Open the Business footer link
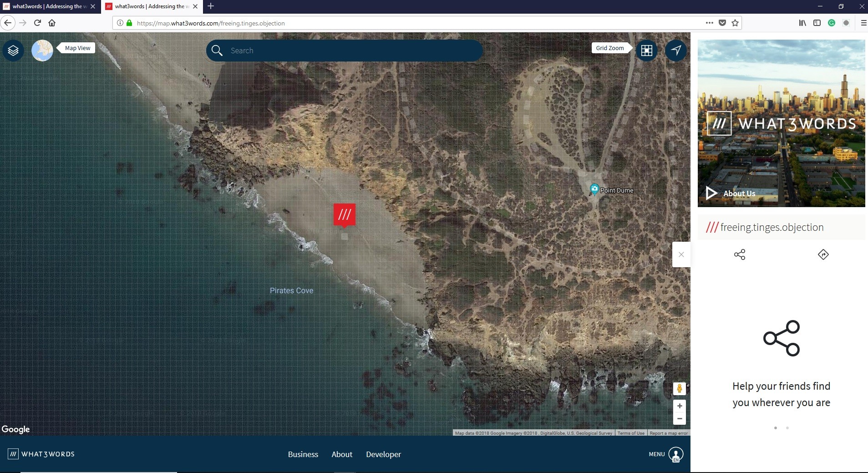The height and width of the screenshot is (473, 868). tap(303, 454)
